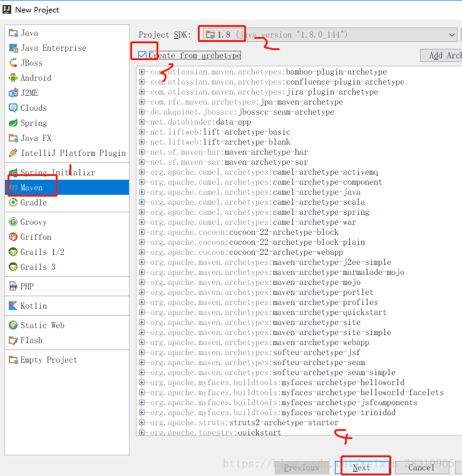Click the JBoss icon
Screen dimensions: 462x476
(x=13, y=63)
